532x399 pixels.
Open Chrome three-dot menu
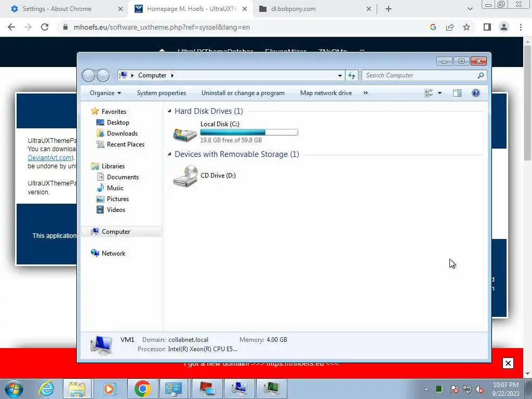click(521, 27)
